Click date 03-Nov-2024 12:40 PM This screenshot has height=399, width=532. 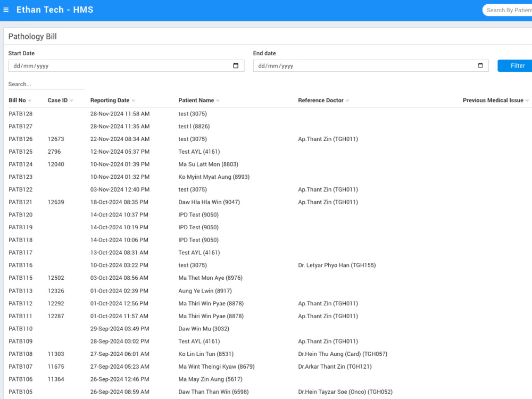[120, 189]
